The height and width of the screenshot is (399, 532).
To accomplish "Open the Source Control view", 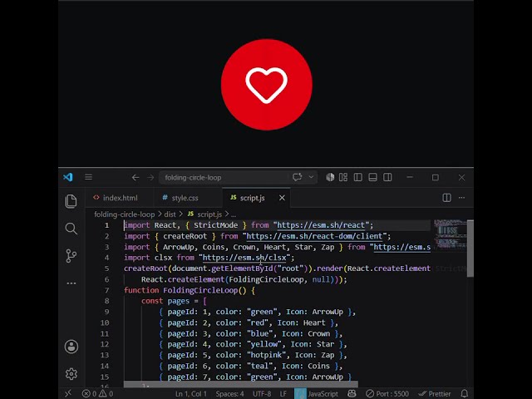I will (x=71, y=256).
